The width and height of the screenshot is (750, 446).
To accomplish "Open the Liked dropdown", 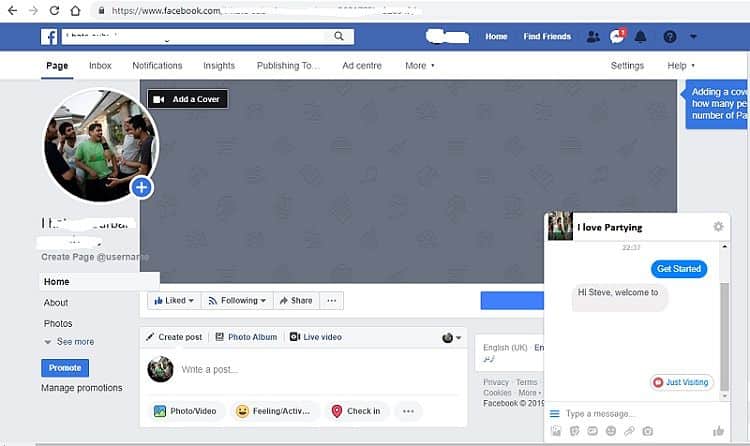I will pos(174,301).
